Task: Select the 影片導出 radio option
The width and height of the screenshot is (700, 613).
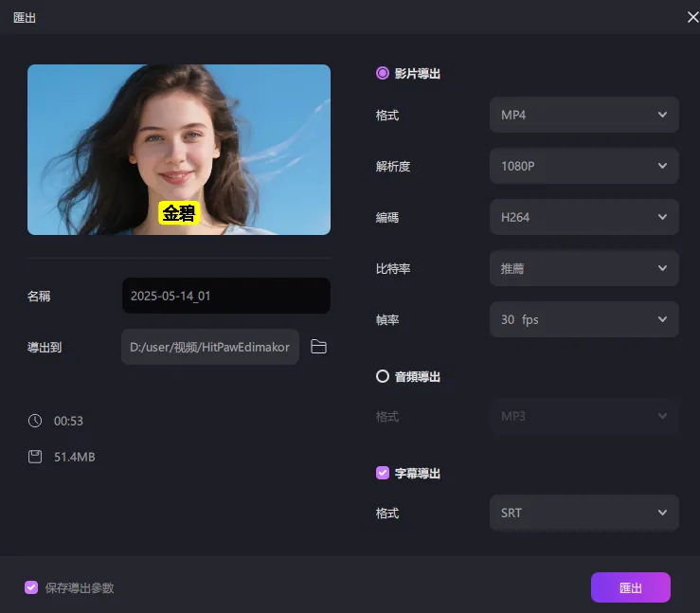Action: tap(382, 73)
